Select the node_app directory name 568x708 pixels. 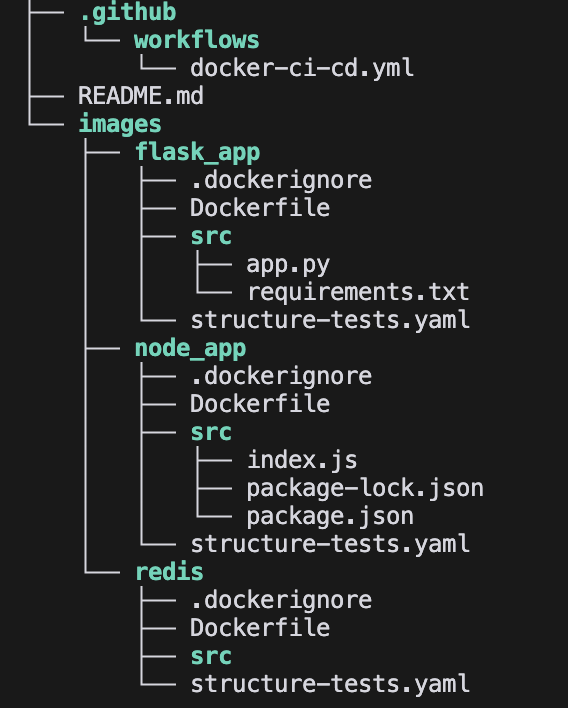pos(191,349)
